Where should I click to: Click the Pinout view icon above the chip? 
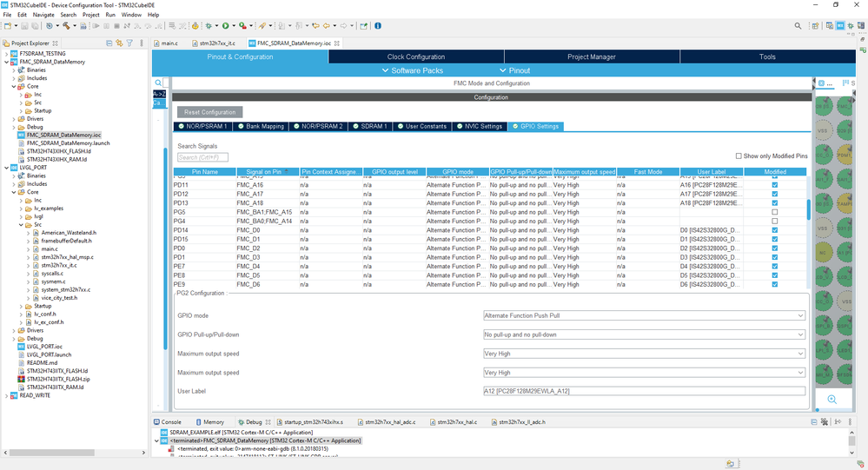point(822,83)
